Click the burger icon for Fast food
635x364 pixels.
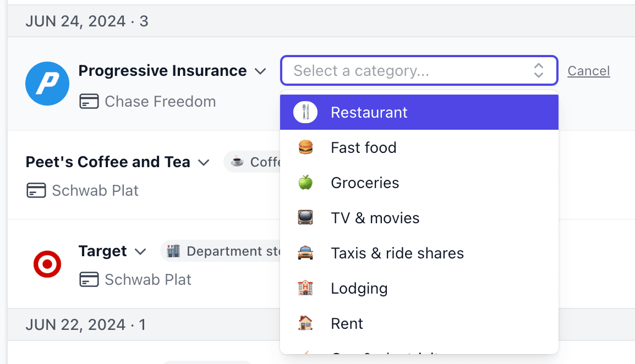click(x=305, y=147)
